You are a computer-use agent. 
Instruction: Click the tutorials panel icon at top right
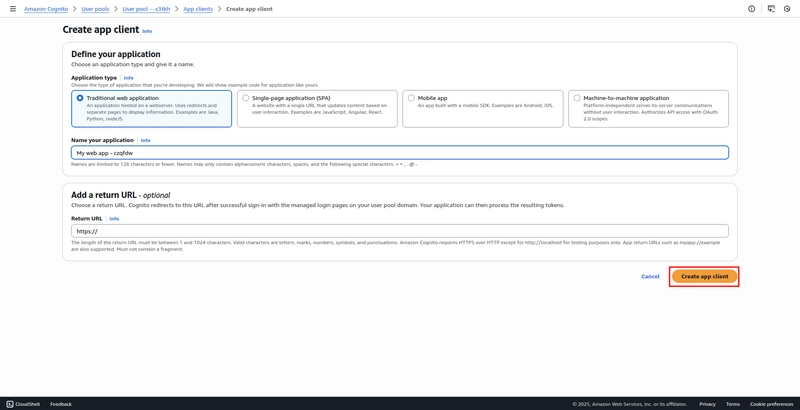pos(771,9)
